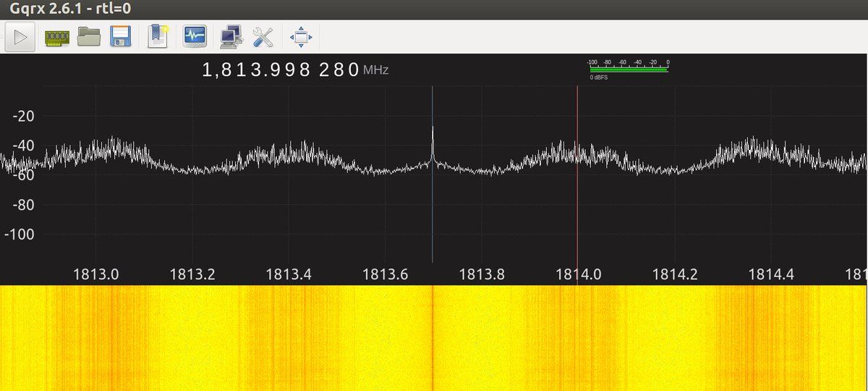This screenshot has height=391, width=868.
Task: Start DSP with the play button
Action: point(20,36)
